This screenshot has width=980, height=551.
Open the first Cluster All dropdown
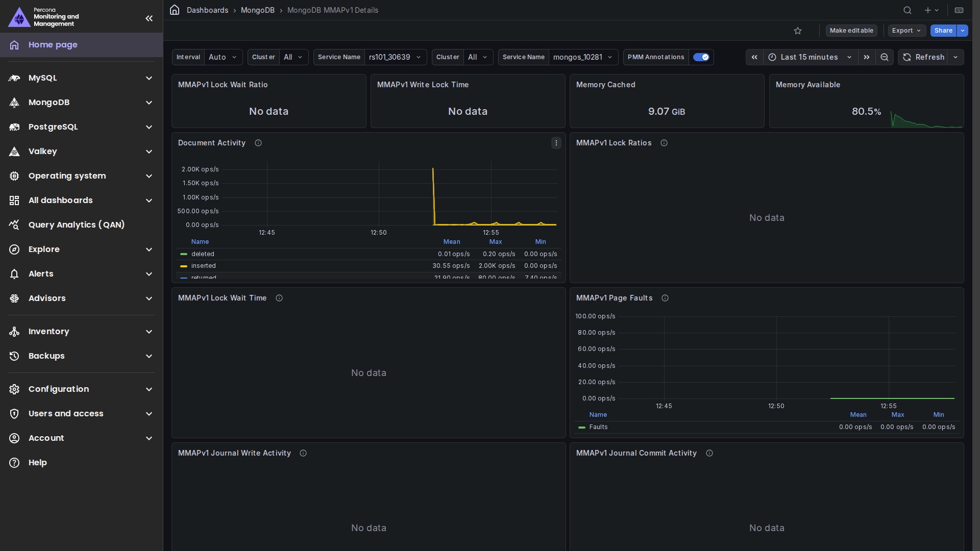(293, 57)
